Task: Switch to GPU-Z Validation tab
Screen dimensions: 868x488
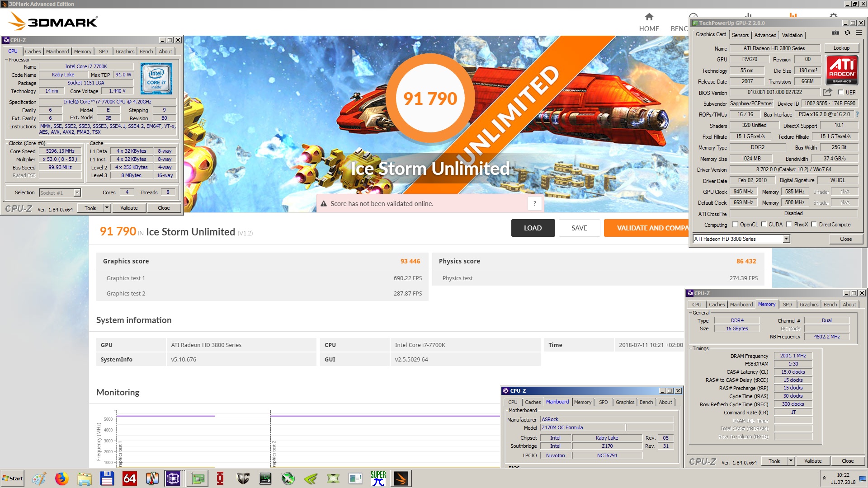Action: tap(792, 35)
